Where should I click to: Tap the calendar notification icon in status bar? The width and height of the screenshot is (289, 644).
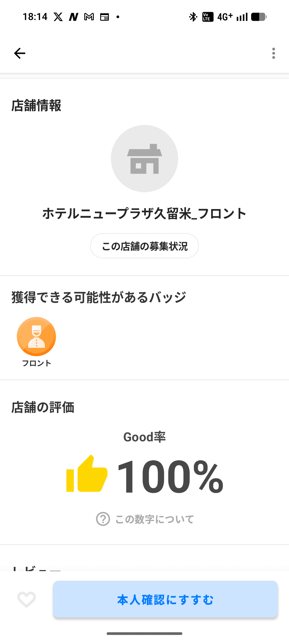105,17
